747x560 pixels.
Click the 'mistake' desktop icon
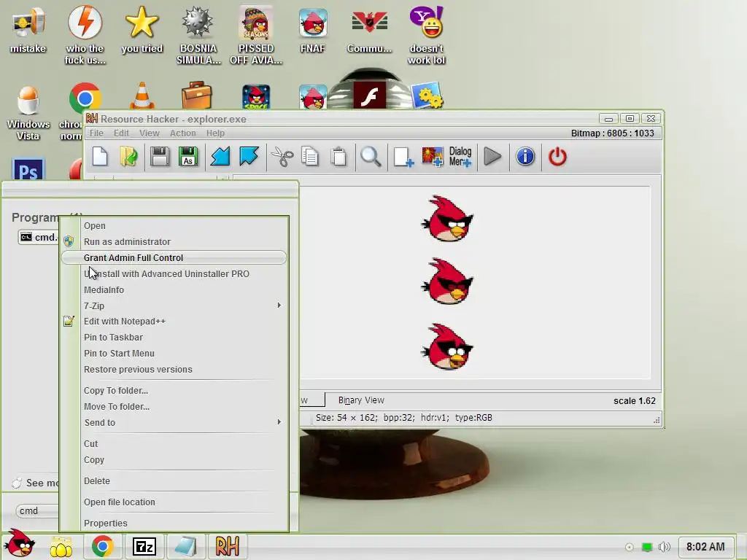coord(28,31)
